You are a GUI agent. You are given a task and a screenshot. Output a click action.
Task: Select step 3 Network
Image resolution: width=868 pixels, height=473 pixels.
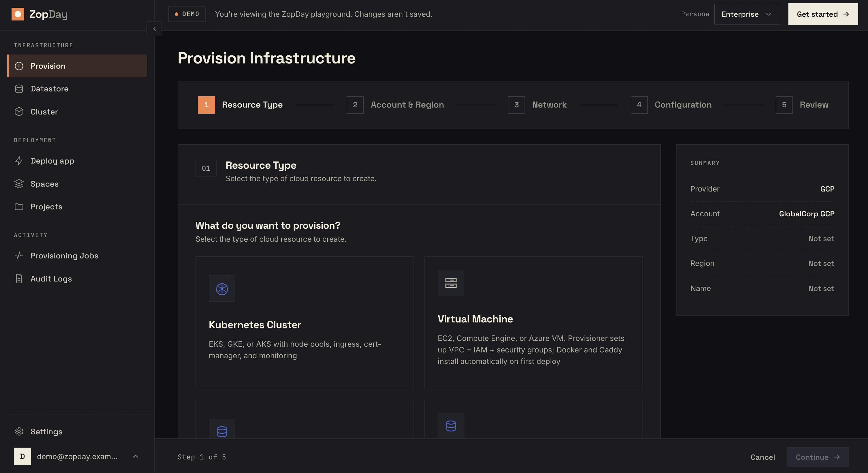pos(537,105)
